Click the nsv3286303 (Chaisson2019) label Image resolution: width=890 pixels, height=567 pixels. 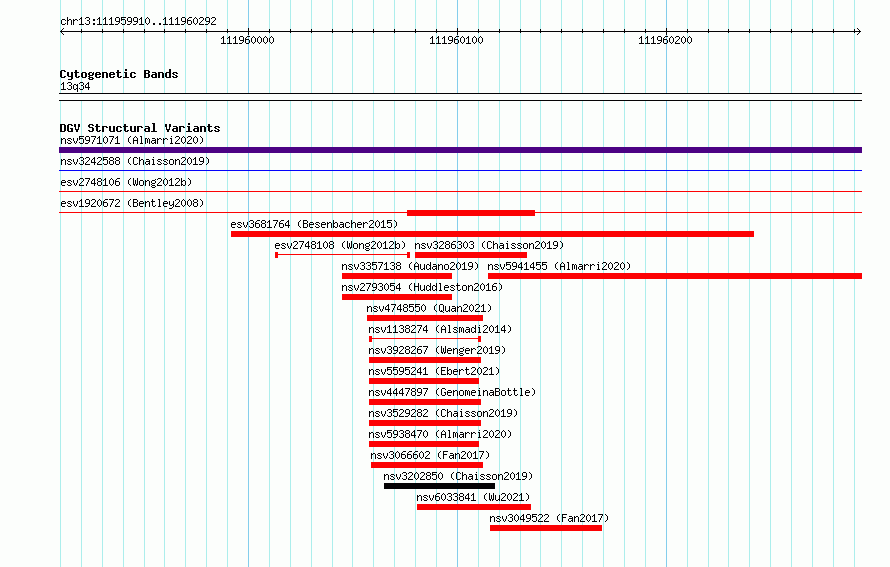[x=489, y=245]
